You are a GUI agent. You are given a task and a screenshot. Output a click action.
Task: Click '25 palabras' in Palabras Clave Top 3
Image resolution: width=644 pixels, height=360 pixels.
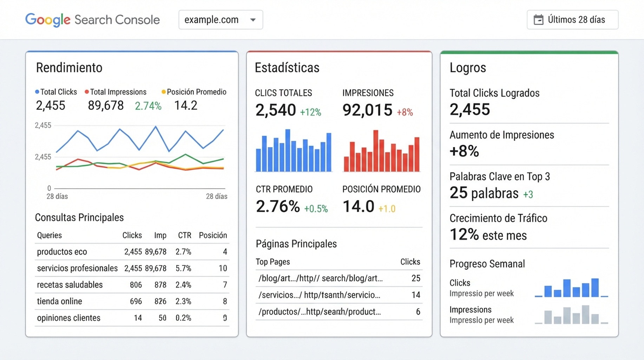point(484,193)
